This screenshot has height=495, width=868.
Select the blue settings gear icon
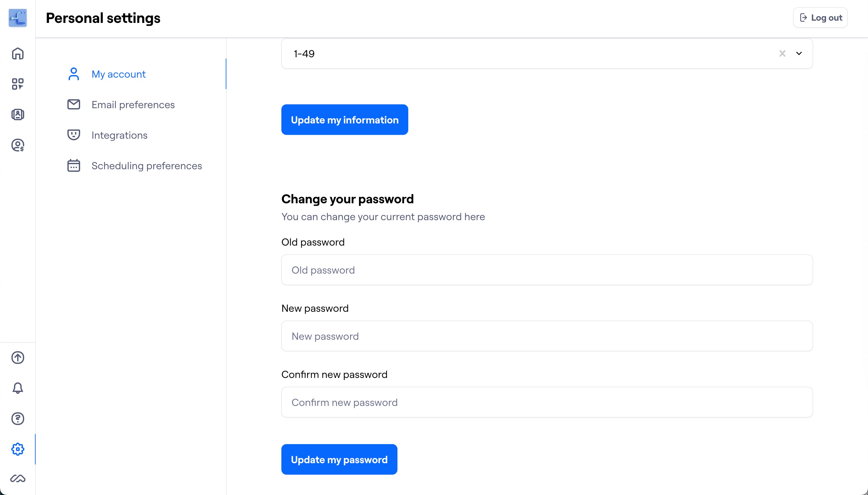(18, 449)
